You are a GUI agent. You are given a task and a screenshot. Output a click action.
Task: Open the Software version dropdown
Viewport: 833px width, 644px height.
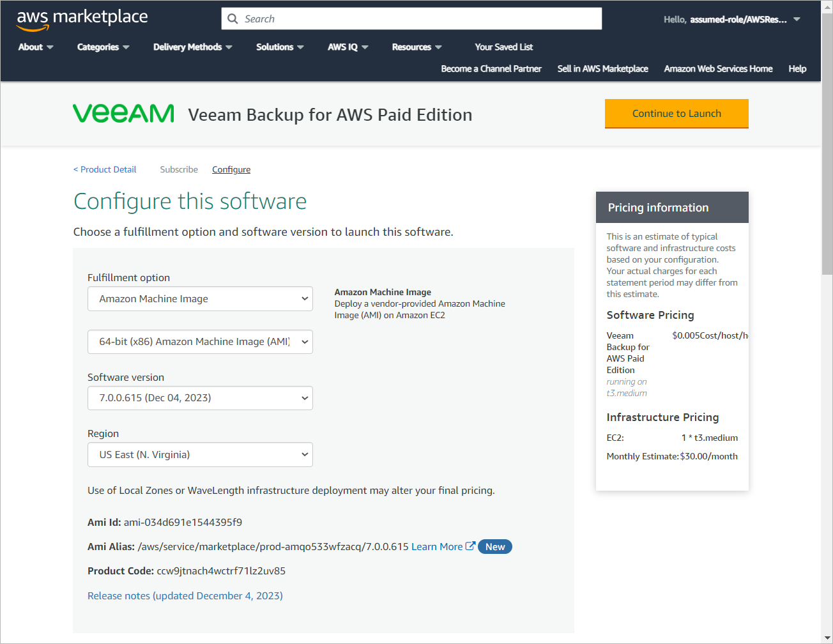click(200, 398)
